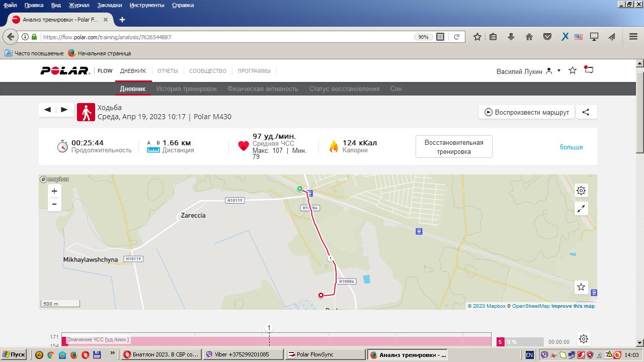Click the page scrollbar down arrow
This screenshot has height=362, width=644.
click(640, 343)
